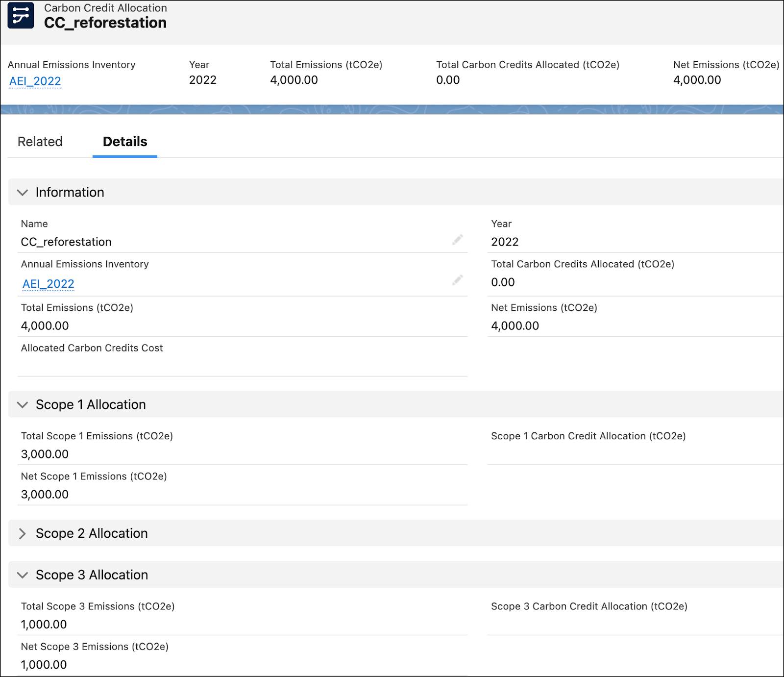Image resolution: width=784 pixels, height=677 pixels.
Task: Switch to the Related tab
Action: (40, 141)
